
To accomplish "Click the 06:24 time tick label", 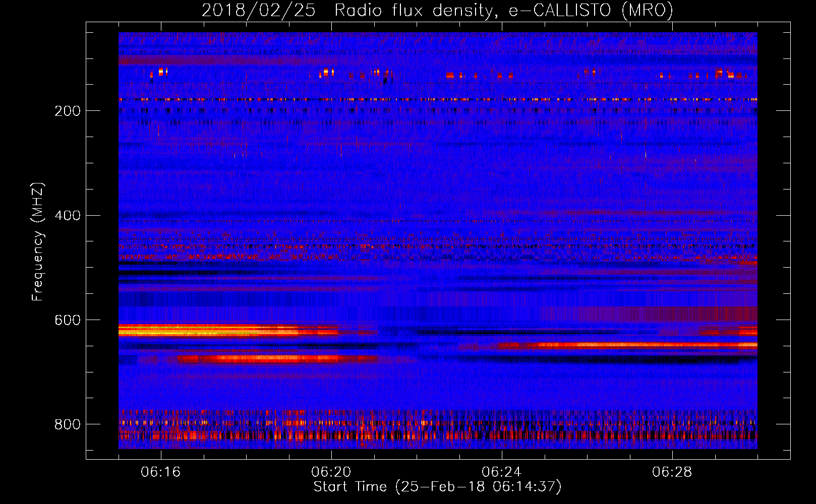I will pyautogui.click(x=502, y=472).
